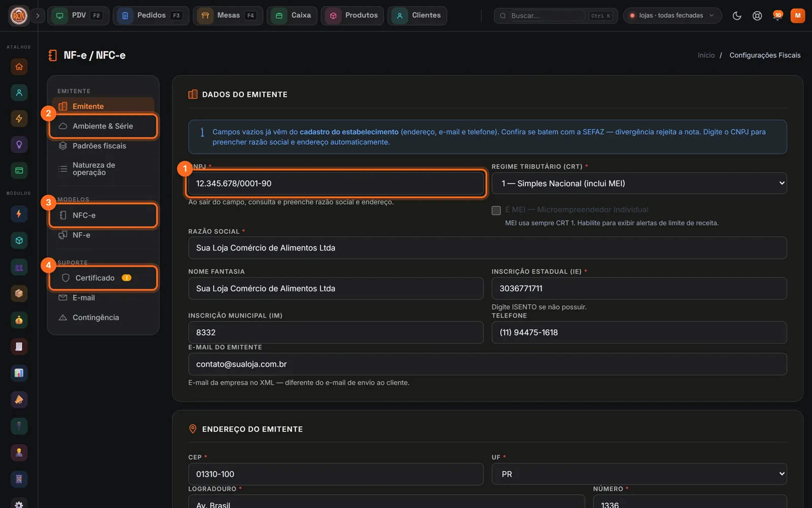Open the NF-e model settings
Image resolution: width=812 pixels, height=508 pixels.
tap(103, 235)
